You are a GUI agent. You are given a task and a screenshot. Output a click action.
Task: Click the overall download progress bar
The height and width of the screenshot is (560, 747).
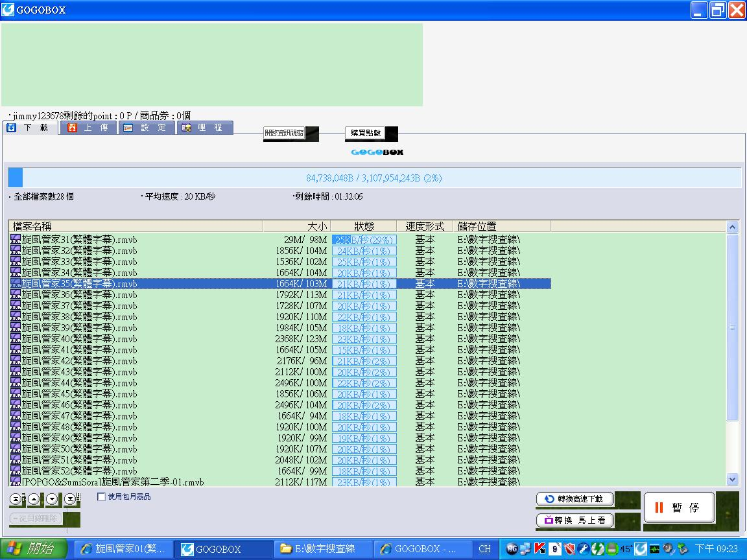pos(374,178)
